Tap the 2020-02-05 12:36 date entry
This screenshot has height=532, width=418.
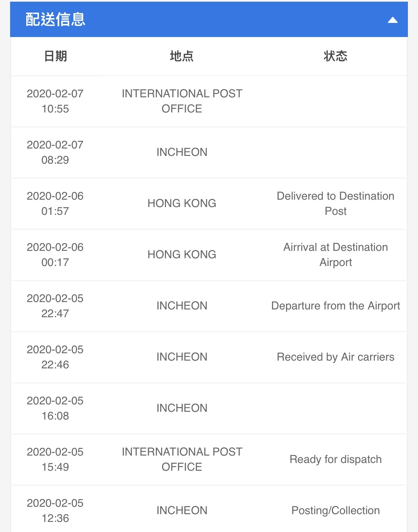point(55,510)
